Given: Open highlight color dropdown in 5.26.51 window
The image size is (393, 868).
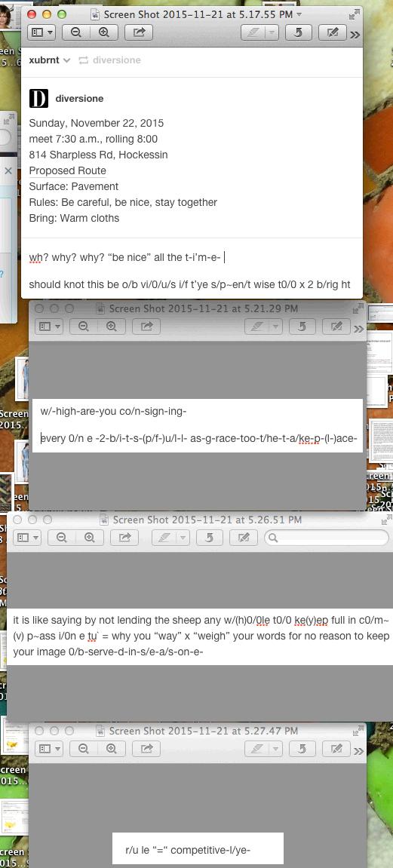Looking at the screenshot, I should pos(183,537).
